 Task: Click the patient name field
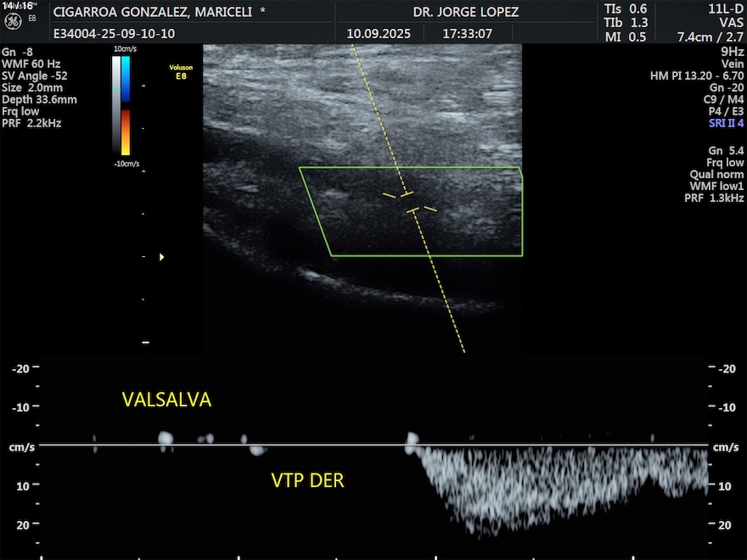pyautogui.click(x=159, y=12)
